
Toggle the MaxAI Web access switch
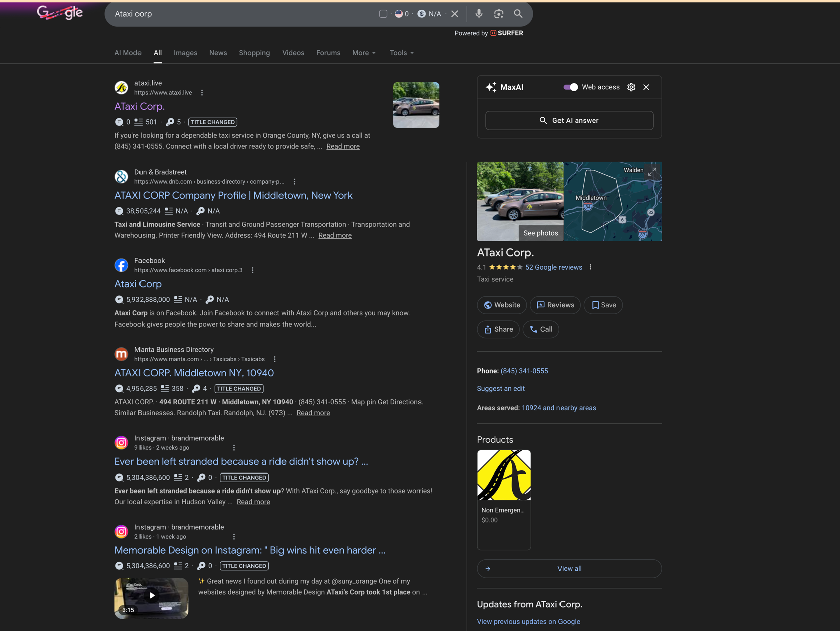[x=570, y=87]
